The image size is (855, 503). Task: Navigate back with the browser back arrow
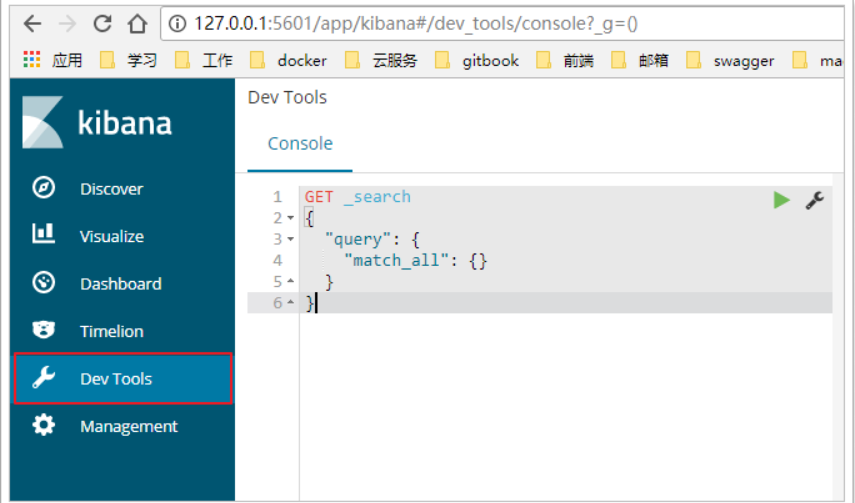coord(32,22)
